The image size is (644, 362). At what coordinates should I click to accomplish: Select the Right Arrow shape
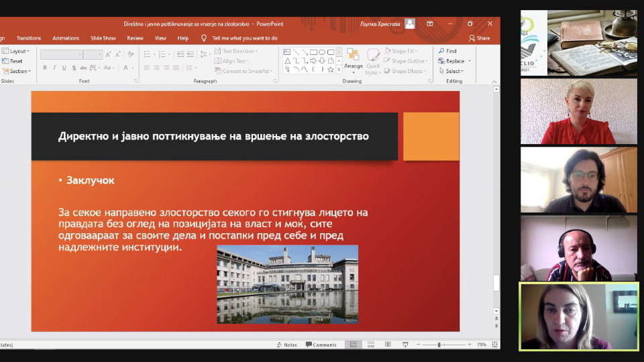click(313, 61)
